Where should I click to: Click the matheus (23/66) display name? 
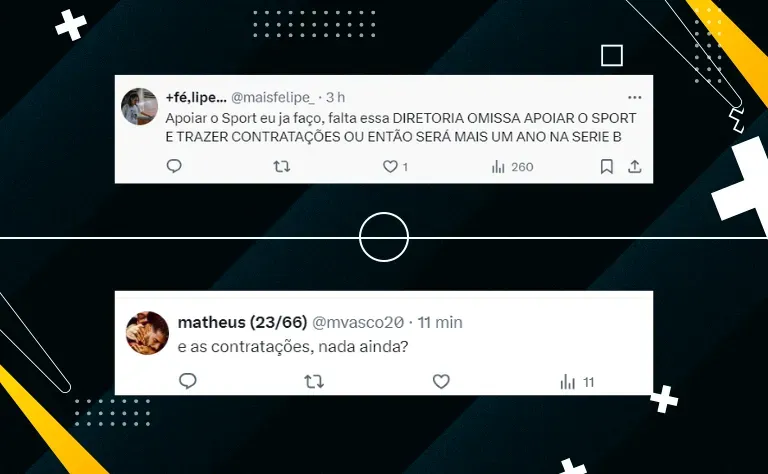[242, 322]
